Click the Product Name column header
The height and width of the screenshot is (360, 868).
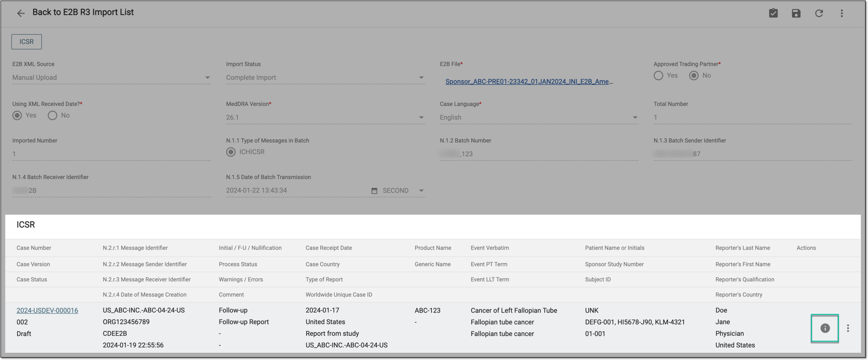pos(433,248)
